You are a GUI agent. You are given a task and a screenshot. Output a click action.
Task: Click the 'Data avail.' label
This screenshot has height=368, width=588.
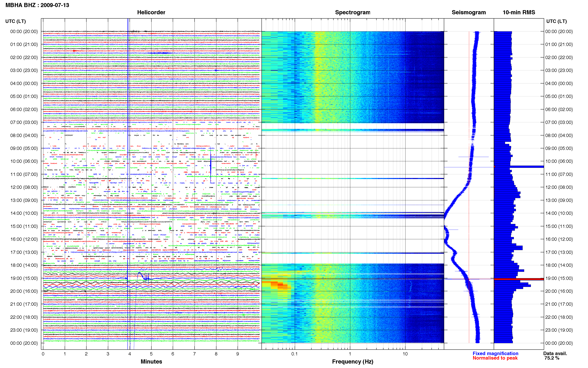tap(555, 353)
